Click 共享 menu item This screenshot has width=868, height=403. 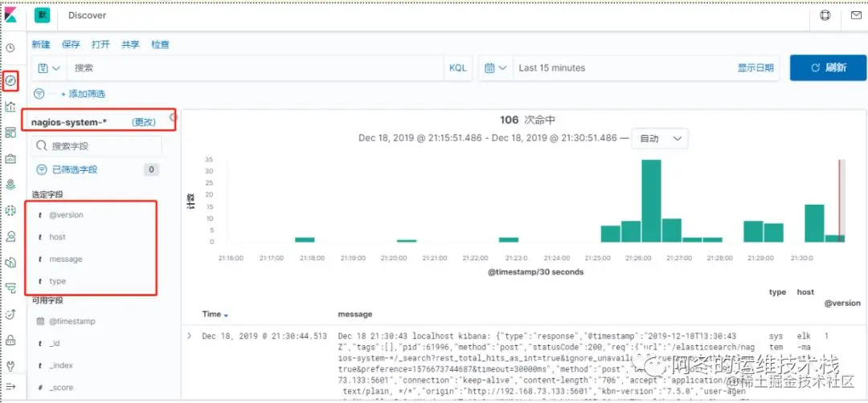coord(131,45)
